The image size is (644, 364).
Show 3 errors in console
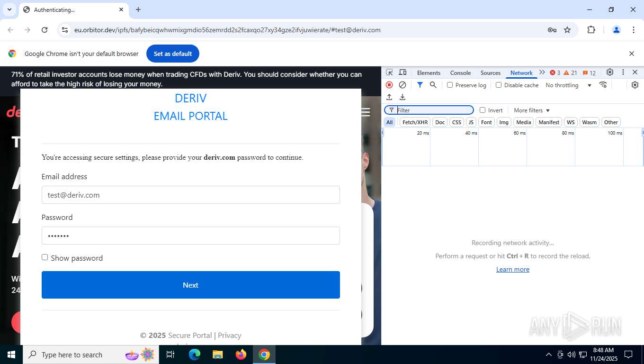tap(555, 73)
